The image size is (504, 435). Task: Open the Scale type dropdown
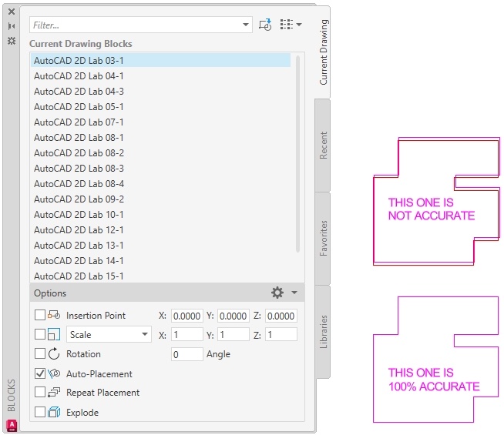pos(109,334)
